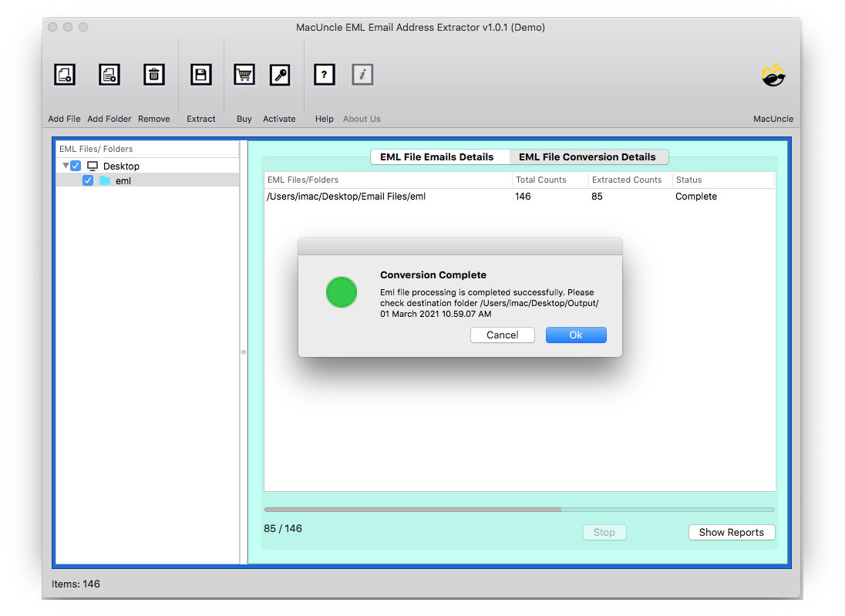Click the Items: 146 status bar text
The width and height of the screenshot is (845, 616).
coord(76,584)
